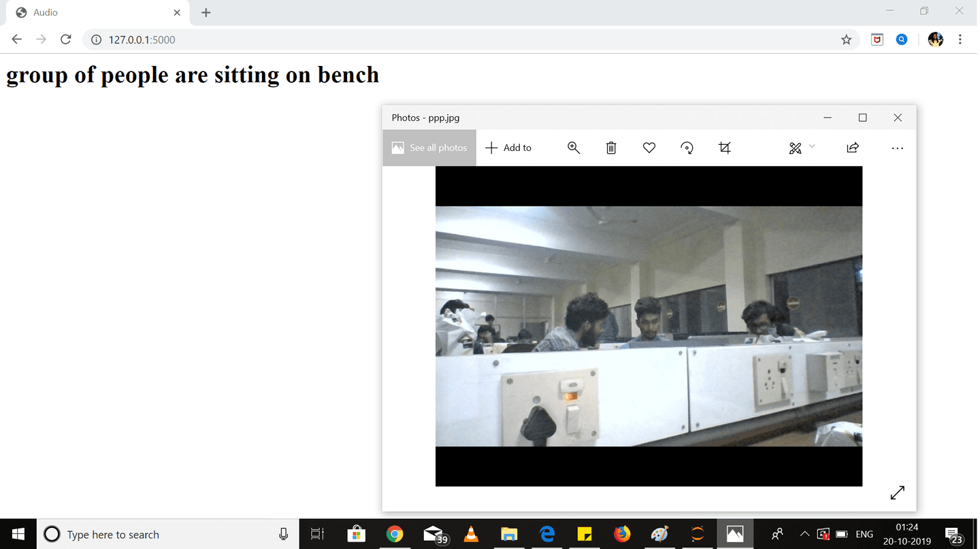Open File Explorer from the taskbar
980x549 pixels.
(x=508, y=534)
